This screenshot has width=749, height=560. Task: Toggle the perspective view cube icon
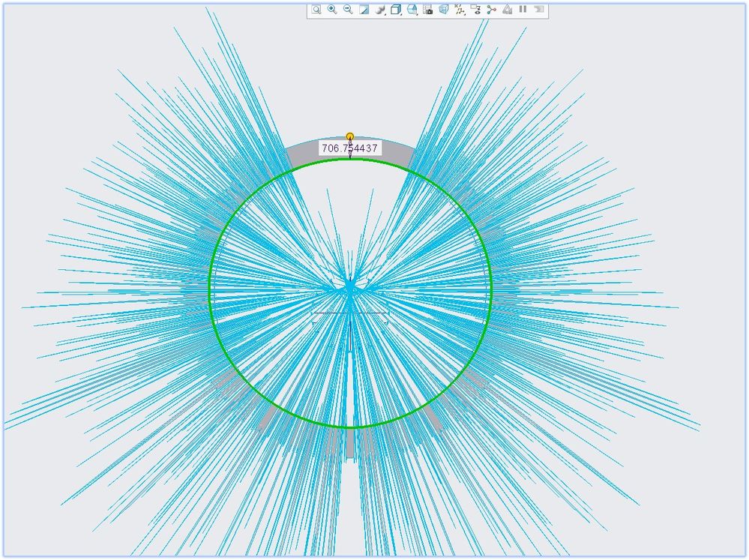(444, 10)
